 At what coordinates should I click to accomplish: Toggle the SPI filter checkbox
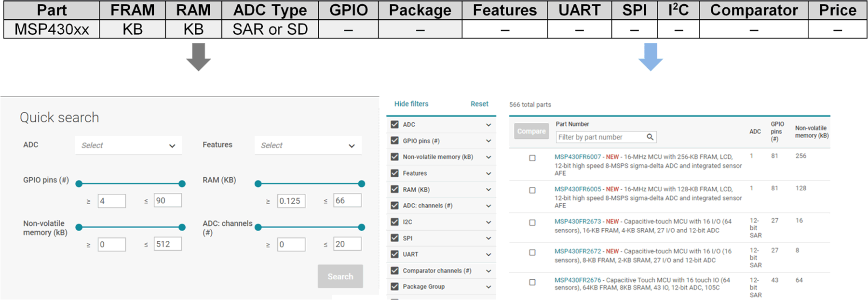(x=394, y=238)
